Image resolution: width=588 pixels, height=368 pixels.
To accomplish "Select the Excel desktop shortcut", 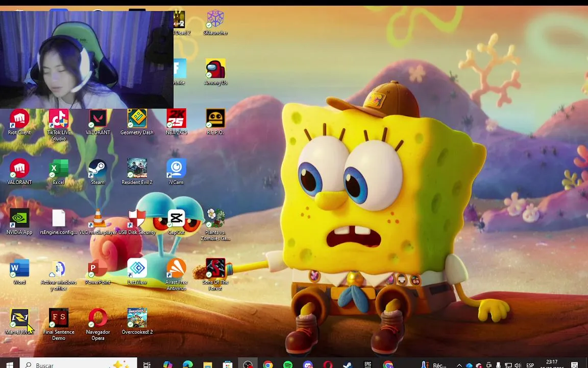I will 59,172.
